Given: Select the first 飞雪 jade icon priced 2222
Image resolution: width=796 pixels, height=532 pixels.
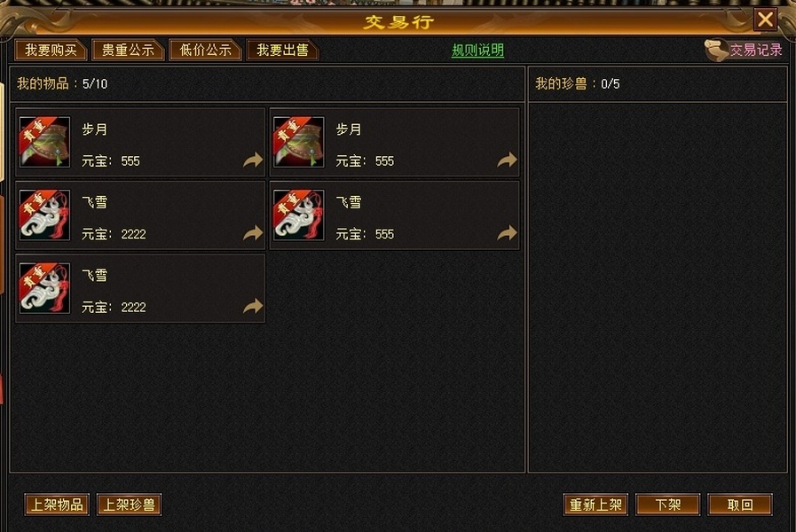Looking at the screenshot, I should pos(44,215).
